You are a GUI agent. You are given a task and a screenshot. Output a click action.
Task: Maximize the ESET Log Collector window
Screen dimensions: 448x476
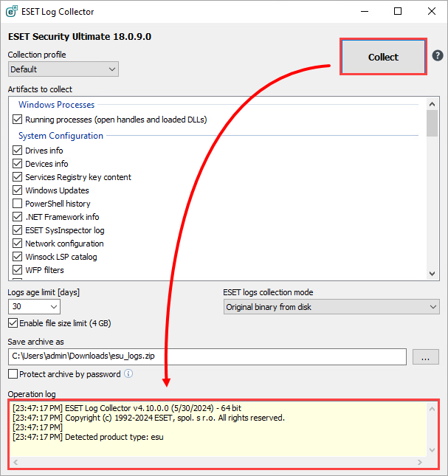click(398, 12)
